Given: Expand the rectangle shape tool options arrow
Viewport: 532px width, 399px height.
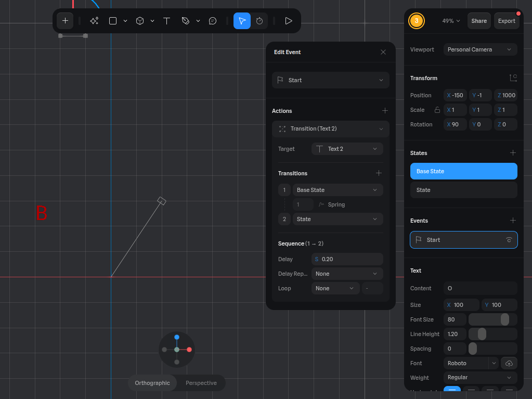Looking at the screenshot, I should (x=125, y=21).
